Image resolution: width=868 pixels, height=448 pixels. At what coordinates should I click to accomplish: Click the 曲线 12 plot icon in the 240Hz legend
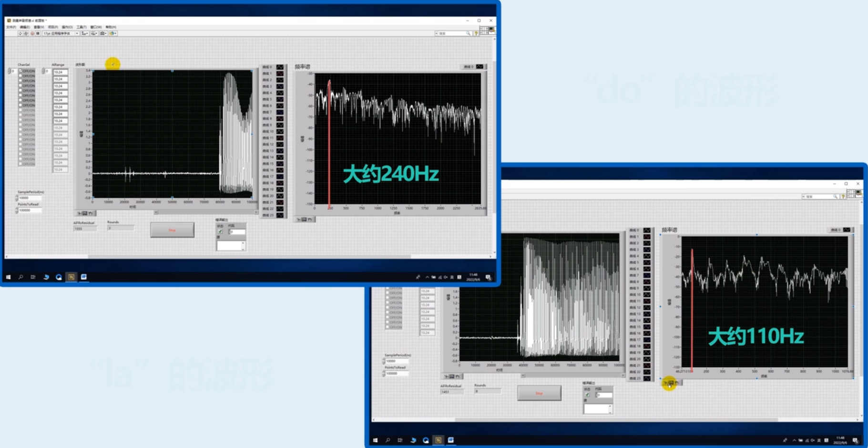(x=280, y=144)
